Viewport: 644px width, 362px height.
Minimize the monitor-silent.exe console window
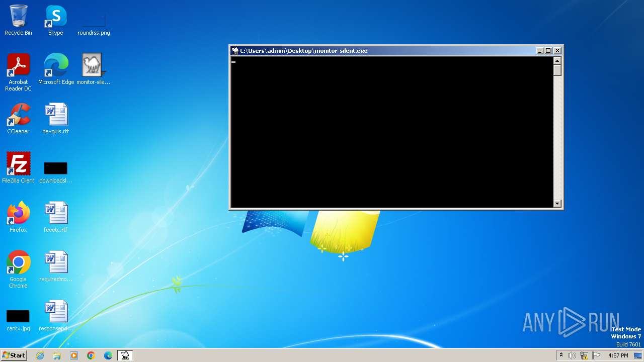(x=540, y=51)
